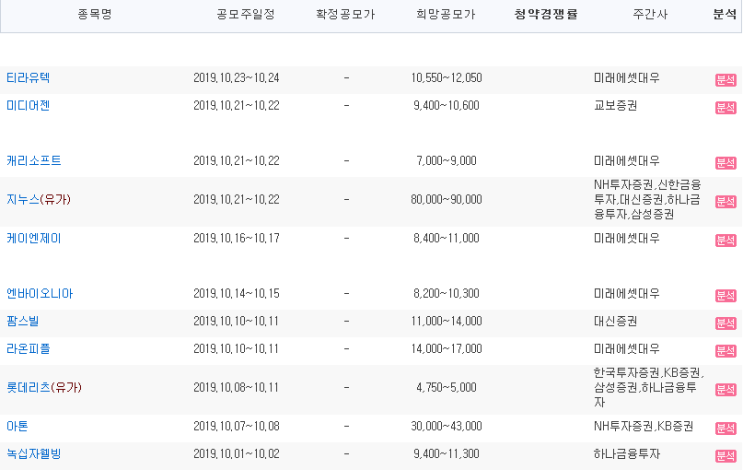
Task: Select the price range 4,750~5,000
Action: 446,388
